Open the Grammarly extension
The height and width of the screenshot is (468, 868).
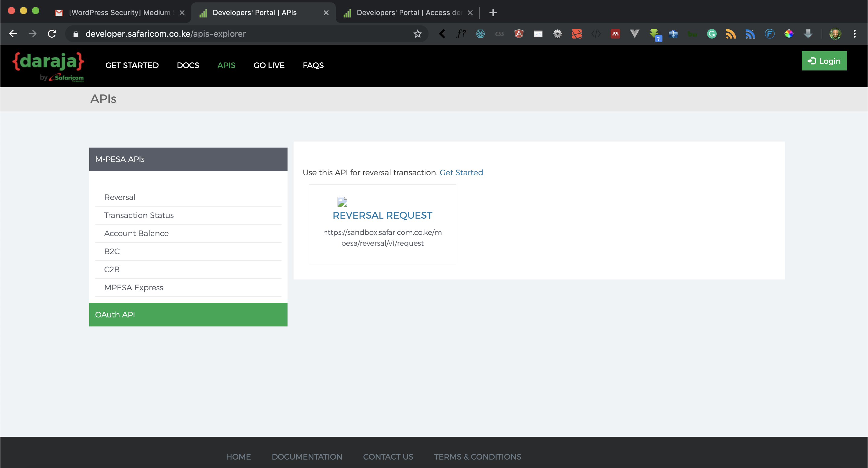(712, 34)
